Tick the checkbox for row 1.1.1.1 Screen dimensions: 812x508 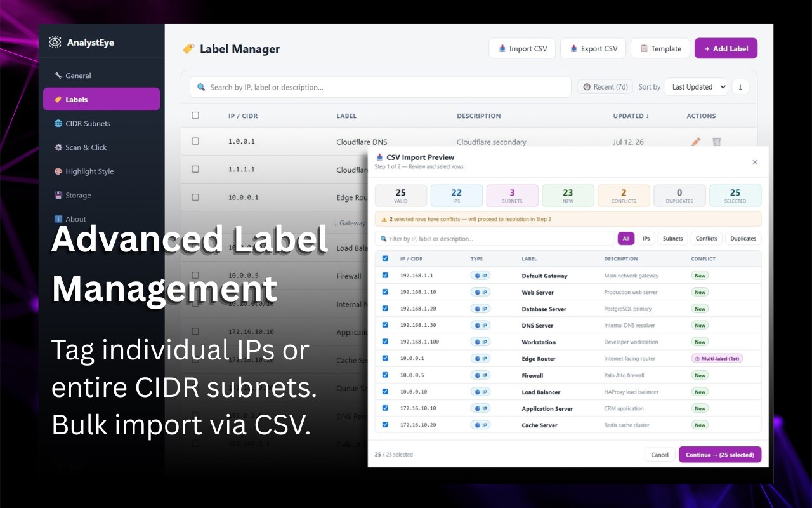pyautogui.click(x=195, y=170)
